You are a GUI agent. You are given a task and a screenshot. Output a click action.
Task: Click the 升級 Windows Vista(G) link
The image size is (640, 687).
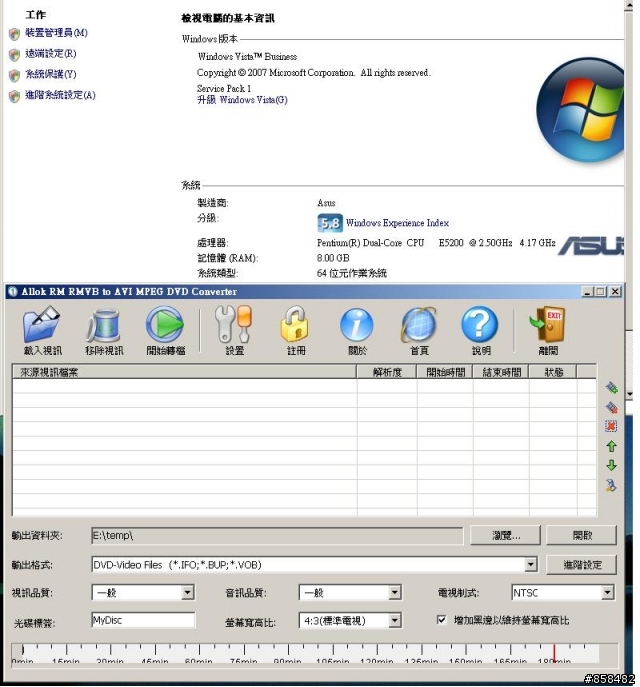[x=242, y=100]
